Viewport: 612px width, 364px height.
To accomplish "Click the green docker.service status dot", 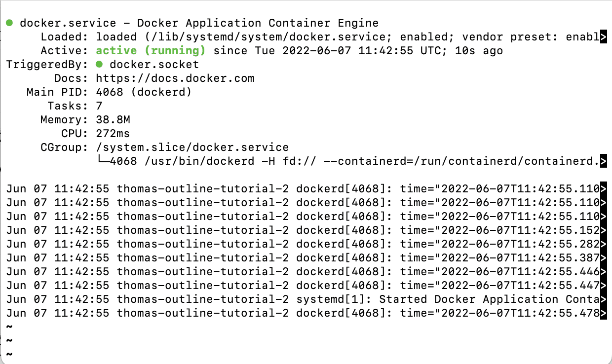I will pos(9,22).
